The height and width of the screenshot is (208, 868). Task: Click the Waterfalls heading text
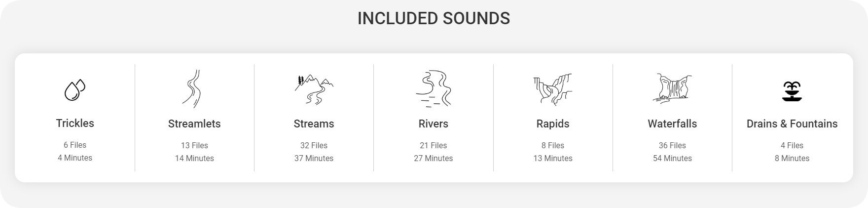coord(672,124)
